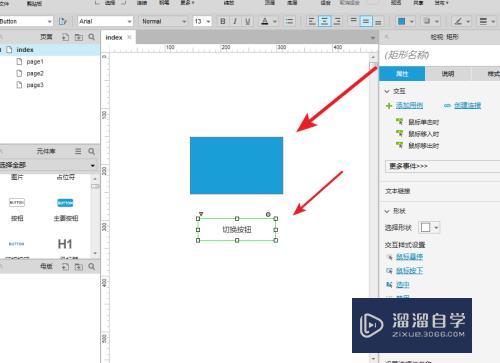Image resolution: width=500 pixels, height=363 pixels.
Task: Collapse the interactions section chevron
Action: pyautogui.click(x=387, y=91)
